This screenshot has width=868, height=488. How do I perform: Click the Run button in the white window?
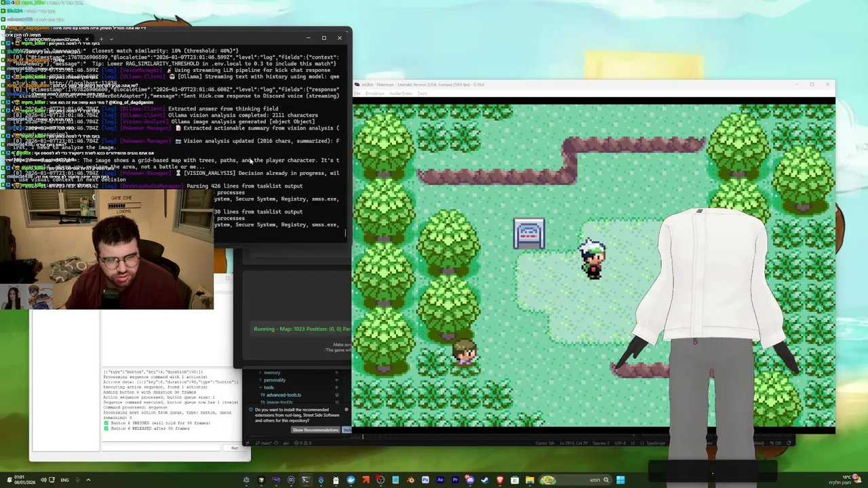(235, 448)
